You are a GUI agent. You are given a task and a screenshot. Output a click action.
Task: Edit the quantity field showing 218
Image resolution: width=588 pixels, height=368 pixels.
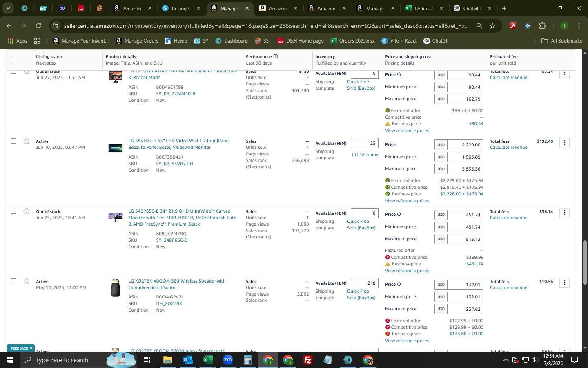[364, 283]
